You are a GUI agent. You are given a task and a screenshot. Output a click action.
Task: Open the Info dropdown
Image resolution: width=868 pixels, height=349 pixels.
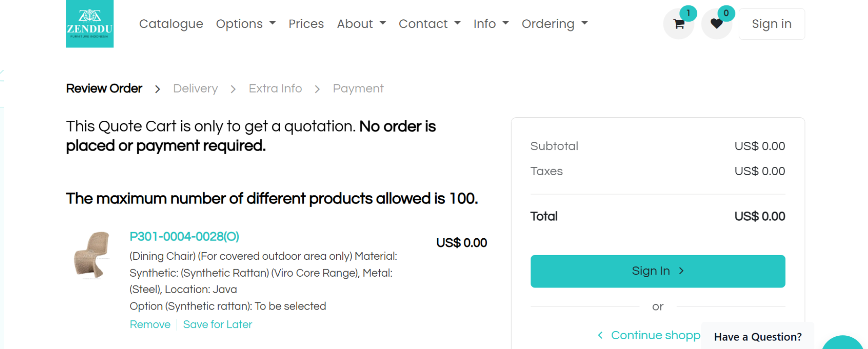[491, 23]
